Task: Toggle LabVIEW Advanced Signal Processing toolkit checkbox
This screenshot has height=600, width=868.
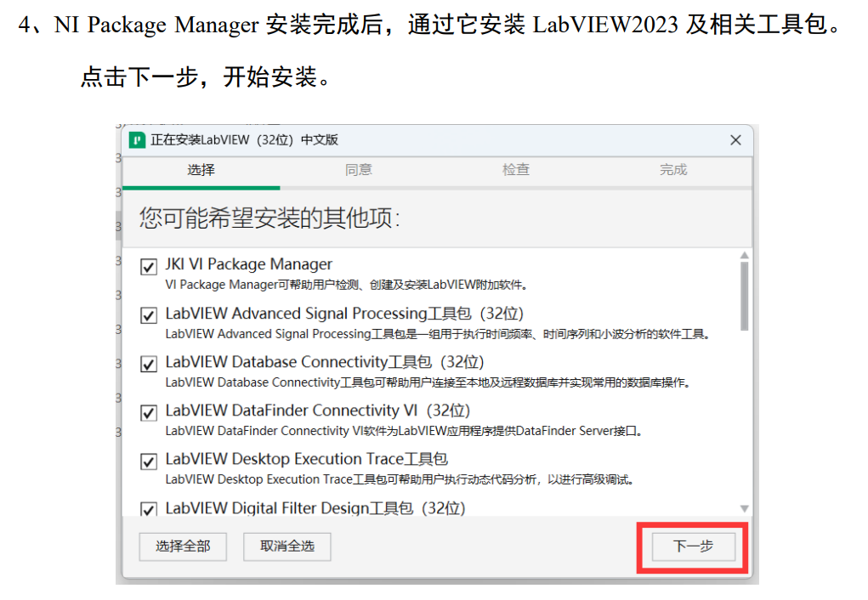Action: click(149, 315)
